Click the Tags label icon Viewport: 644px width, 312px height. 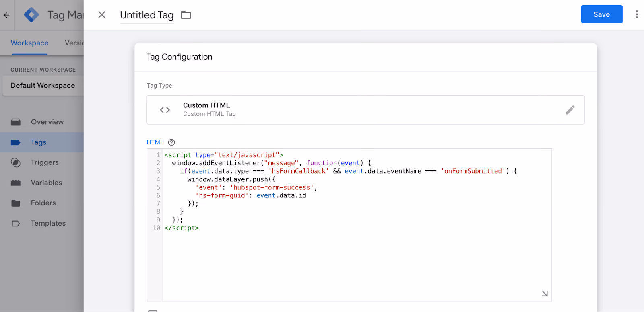click(x=16, y=142)
